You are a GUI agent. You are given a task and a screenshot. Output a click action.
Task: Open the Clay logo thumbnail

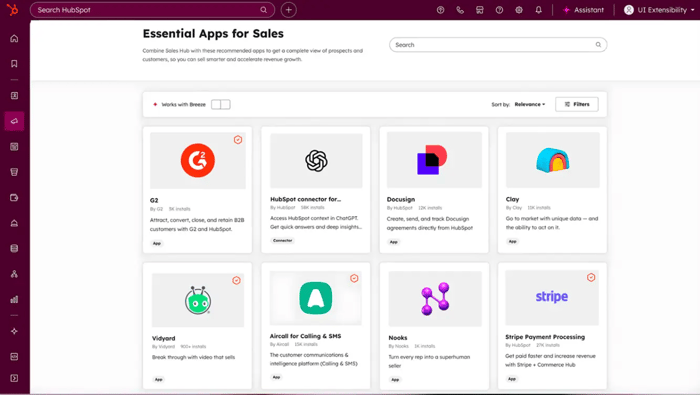pos(553,160)
